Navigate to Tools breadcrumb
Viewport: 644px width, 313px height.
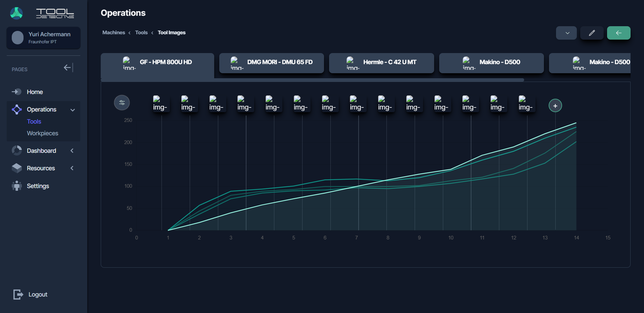(141, 33)
